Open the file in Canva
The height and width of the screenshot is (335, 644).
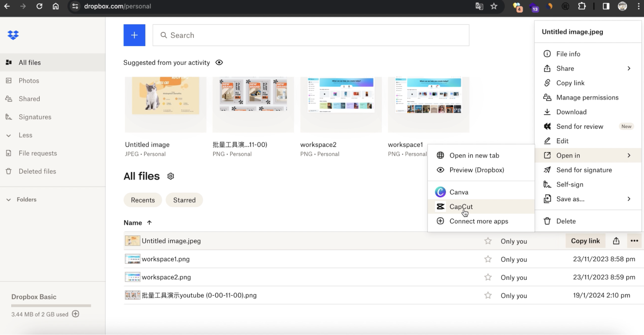[459, 192]
